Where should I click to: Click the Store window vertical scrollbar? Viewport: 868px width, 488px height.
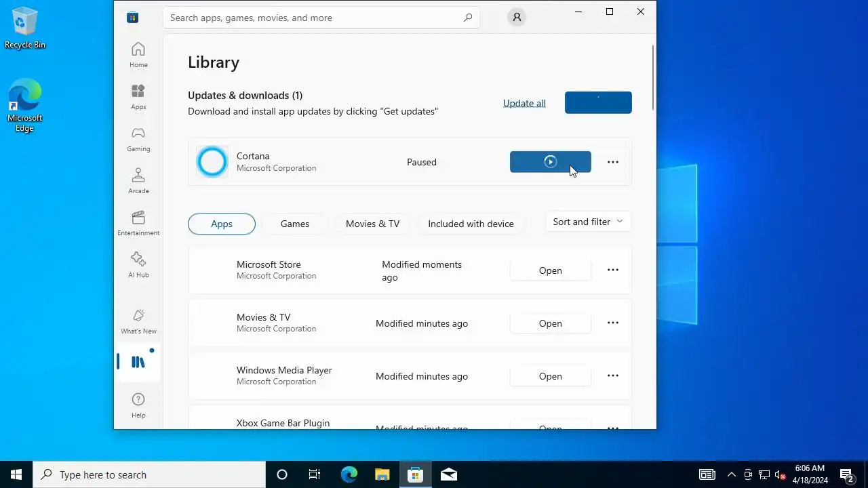(653, 77)
